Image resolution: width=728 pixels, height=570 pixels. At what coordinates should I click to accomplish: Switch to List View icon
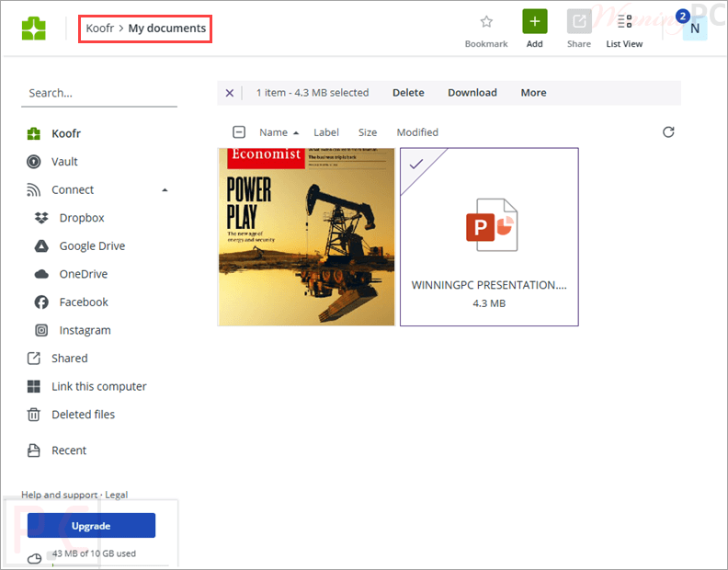click(x=624, y=21)
